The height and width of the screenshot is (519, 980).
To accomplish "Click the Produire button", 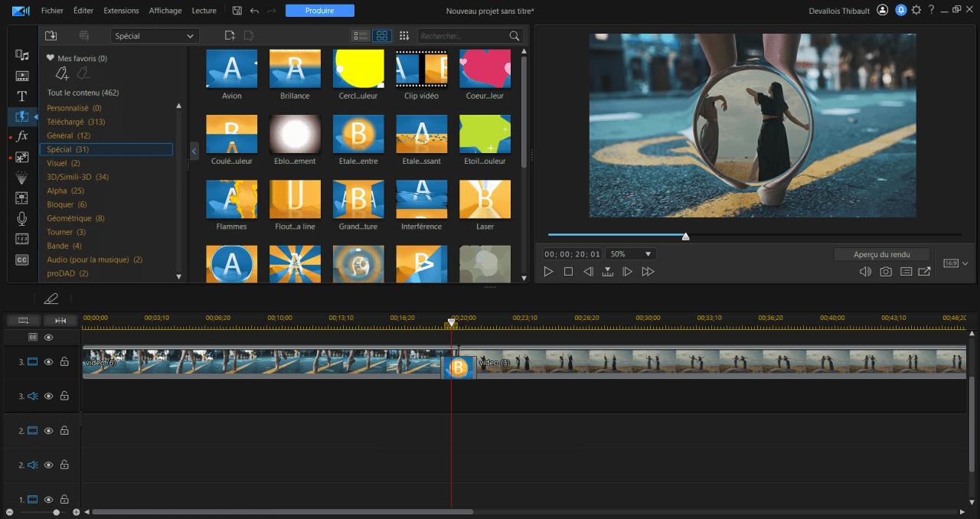I will [320, 11].
